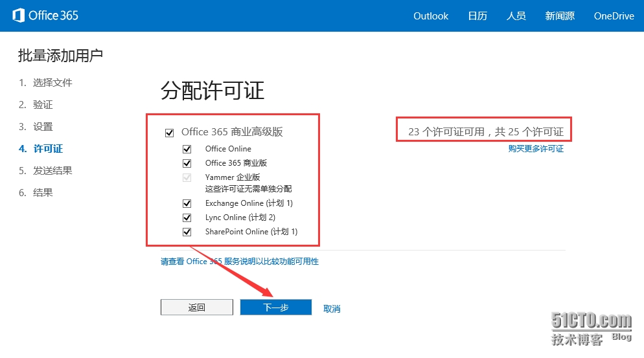
Task: Click the 购买更多许可证 link
Action: pyautogui.click(x=536, y=149)
